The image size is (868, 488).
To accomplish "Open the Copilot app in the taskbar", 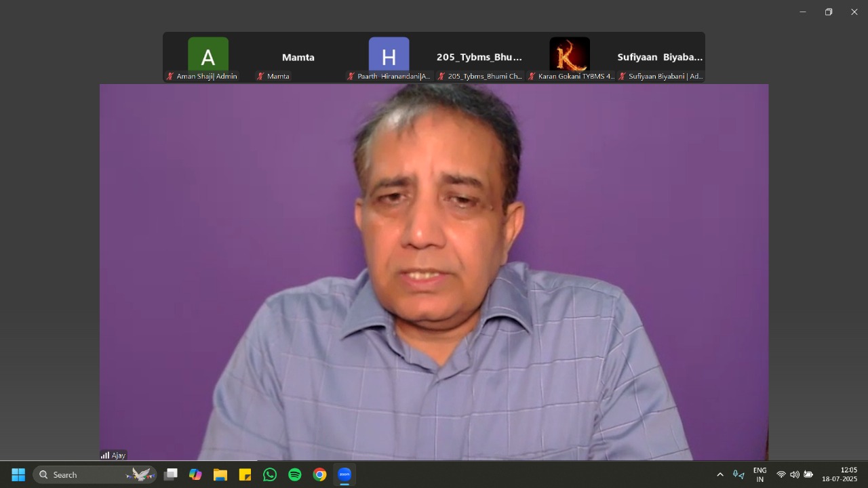I will pyautogui.click(x=195, y=474).
